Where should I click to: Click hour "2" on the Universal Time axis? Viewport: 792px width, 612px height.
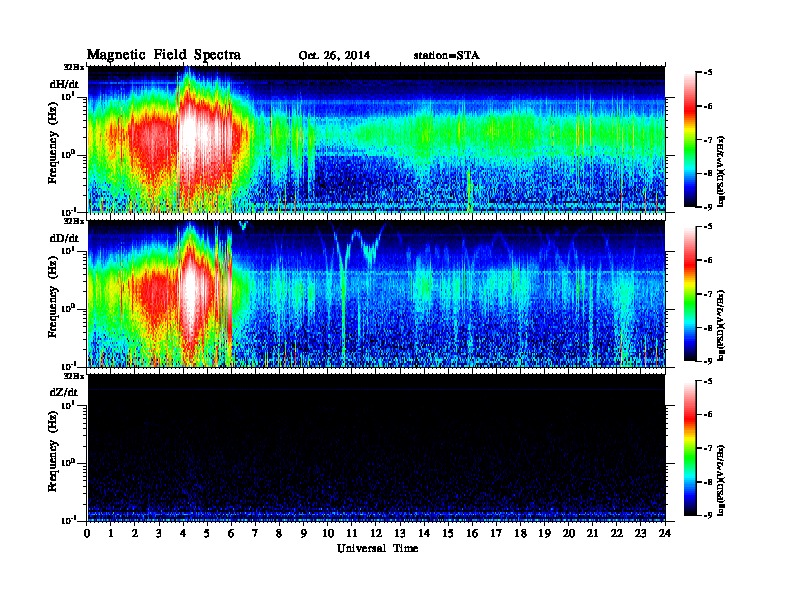coord(135,533)
